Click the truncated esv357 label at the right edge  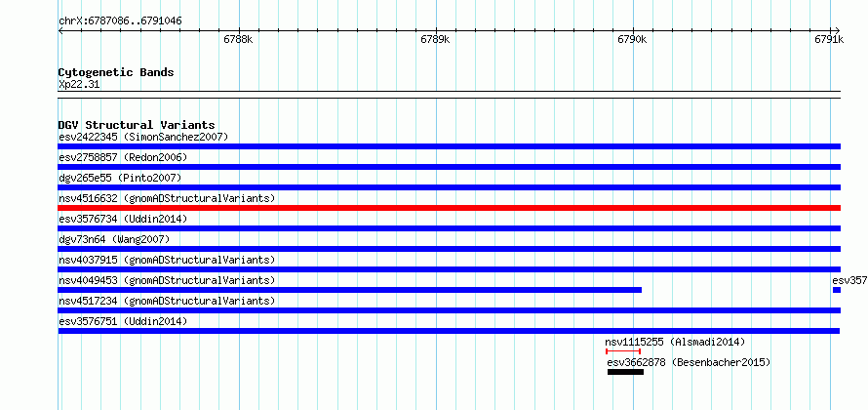[849, 280]
